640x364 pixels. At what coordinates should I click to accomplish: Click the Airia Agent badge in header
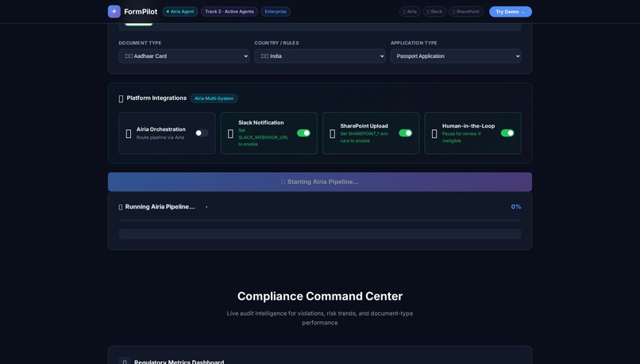[x=180, y=11]
